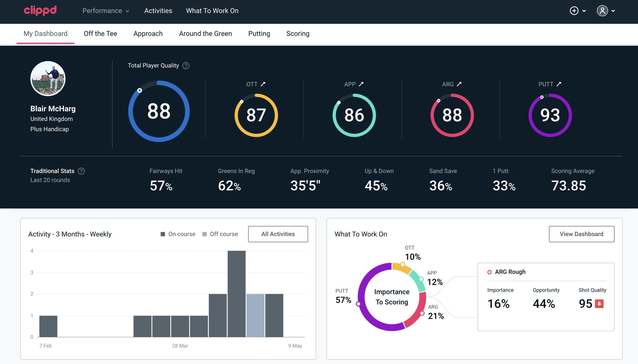Click the Traditional Stats help icon
Screen dimensions: 638x364
point(81,171)
